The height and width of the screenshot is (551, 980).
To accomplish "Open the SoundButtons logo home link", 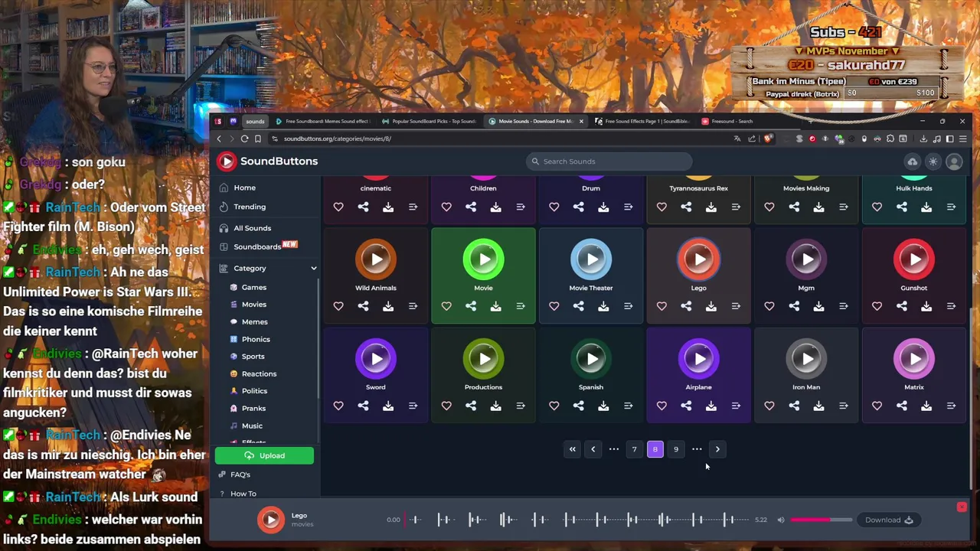I will [266, 161].
